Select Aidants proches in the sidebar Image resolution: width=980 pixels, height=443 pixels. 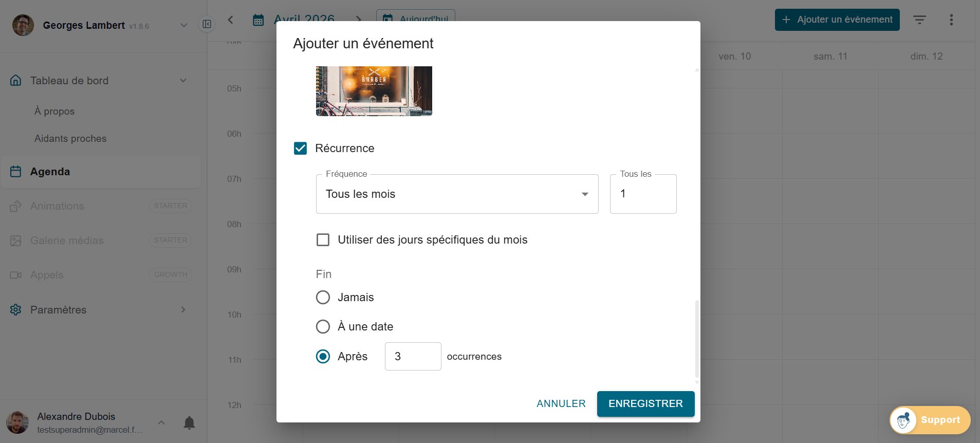tap(70, 138)
